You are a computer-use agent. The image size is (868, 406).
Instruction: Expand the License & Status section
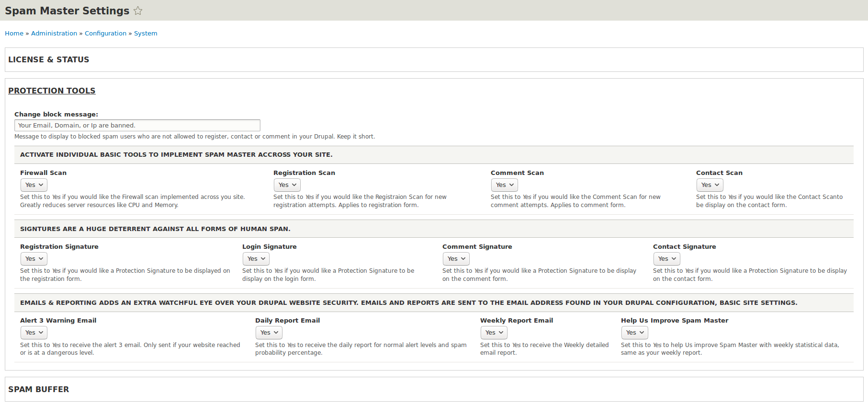click(48, 59)
